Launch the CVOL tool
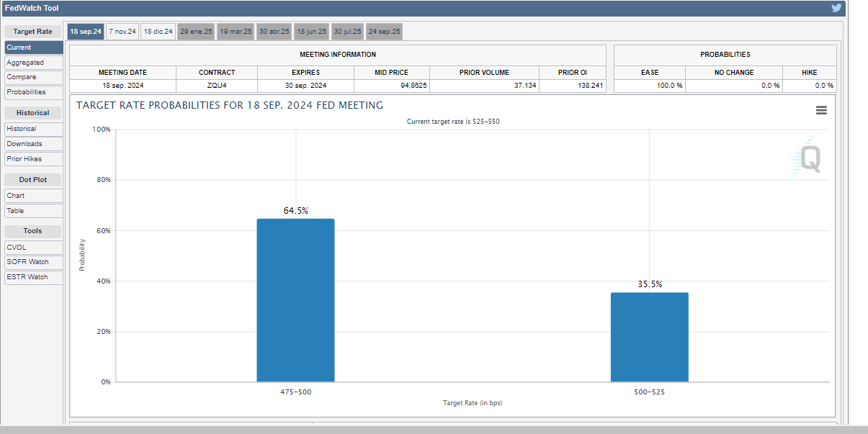 (34, 248)
